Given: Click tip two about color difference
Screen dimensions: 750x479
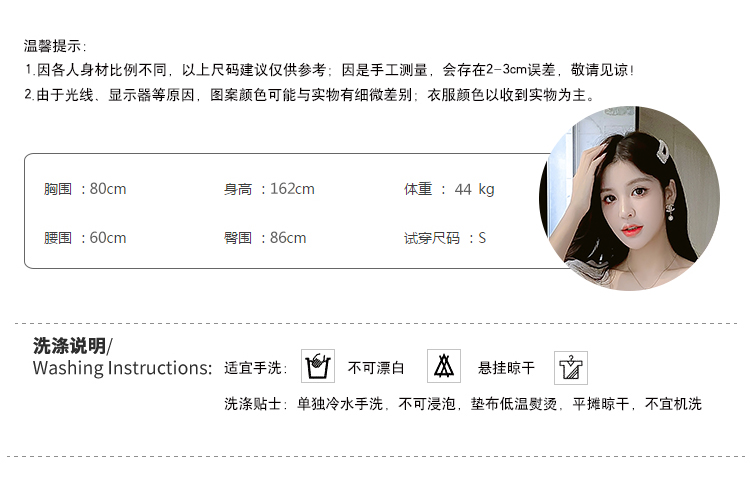Looking at the screenshot, I should pyautogui.click(x=310, y=95).
